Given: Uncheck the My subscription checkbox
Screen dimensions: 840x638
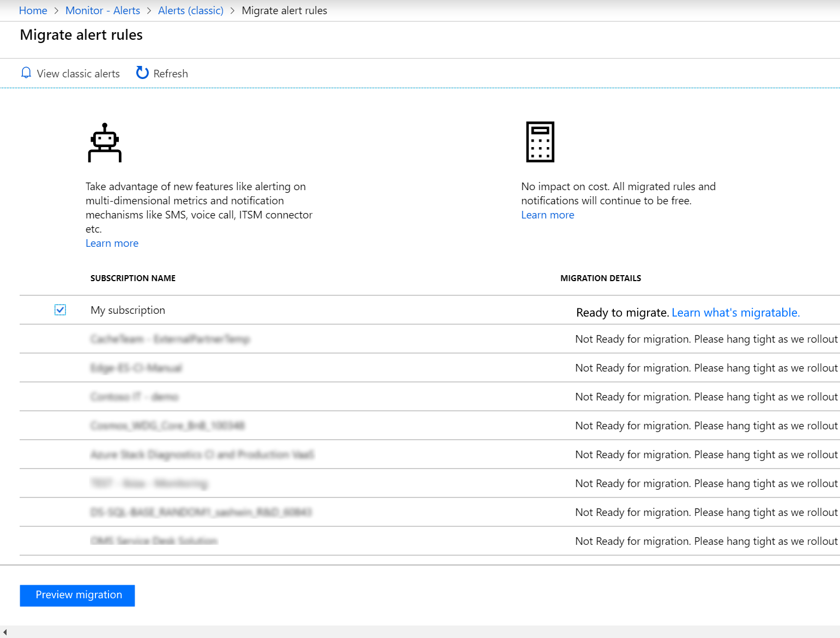Looking at the screenshot, I should 60,309.
